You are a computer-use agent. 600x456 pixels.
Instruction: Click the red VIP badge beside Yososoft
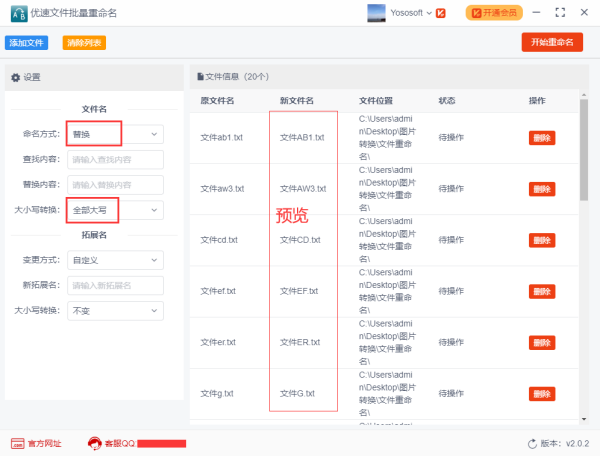443,13
